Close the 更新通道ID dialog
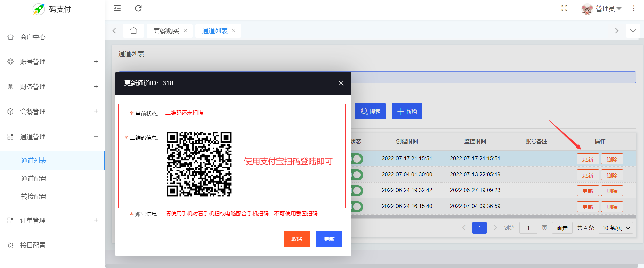This screenshot has width=644, height=268. [x=341, y=83]
